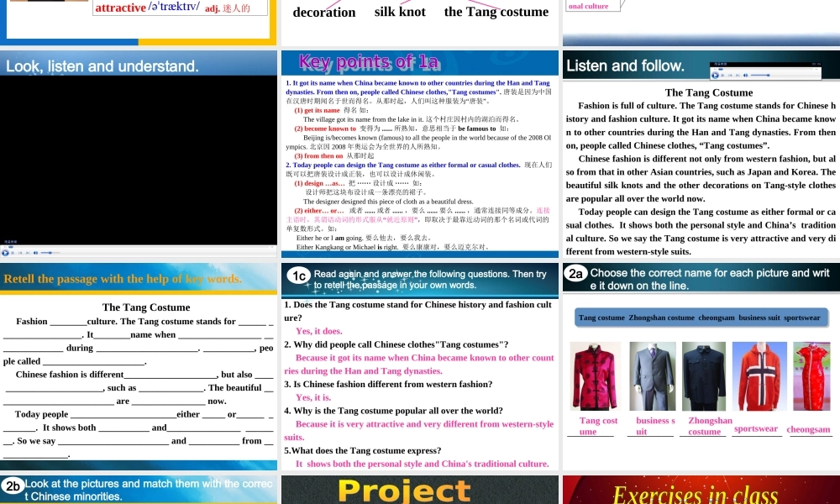Open the Key points of 1a slide

click(420, 155)
